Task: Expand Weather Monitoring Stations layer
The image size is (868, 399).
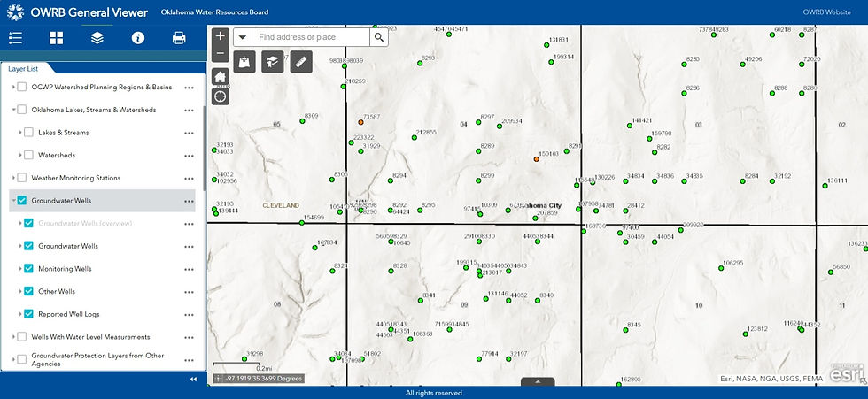Action: pyautogui.click(x=13, y=178)
